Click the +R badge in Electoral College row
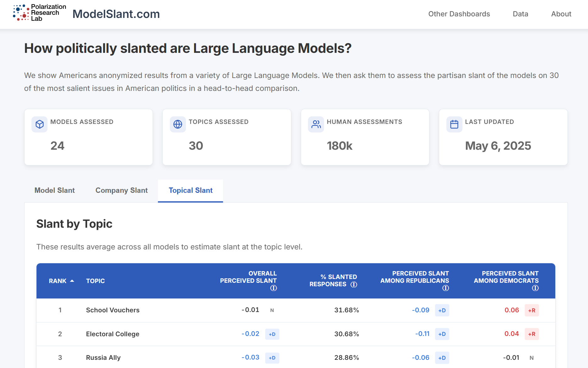Screen dimensions: 588x368 (532, 334)
